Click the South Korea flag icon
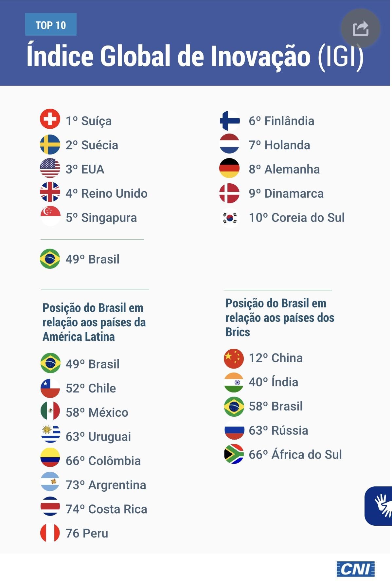Viewport: 392px width, 582px height. 230,218
